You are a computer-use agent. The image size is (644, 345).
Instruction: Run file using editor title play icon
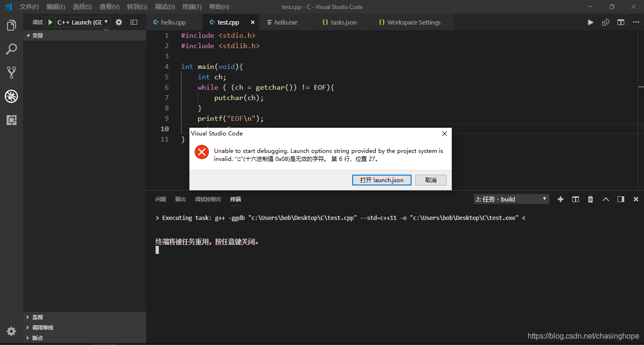point(590,22)
